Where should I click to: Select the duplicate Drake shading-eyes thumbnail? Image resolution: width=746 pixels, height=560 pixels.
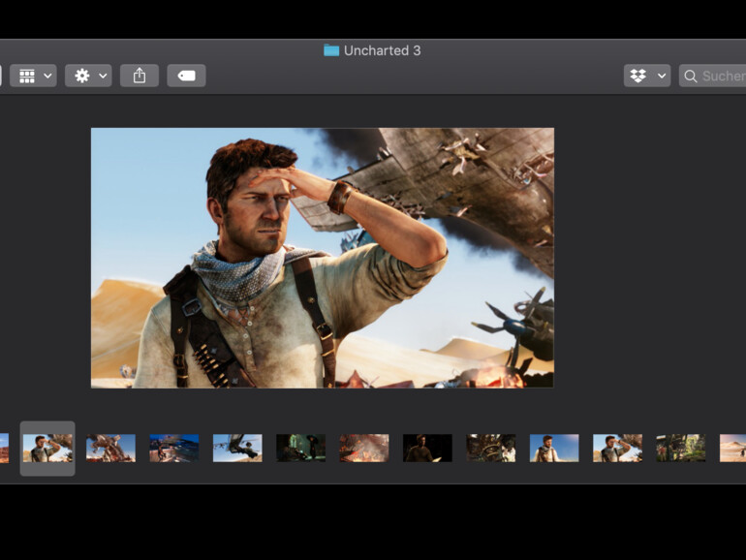617,449
